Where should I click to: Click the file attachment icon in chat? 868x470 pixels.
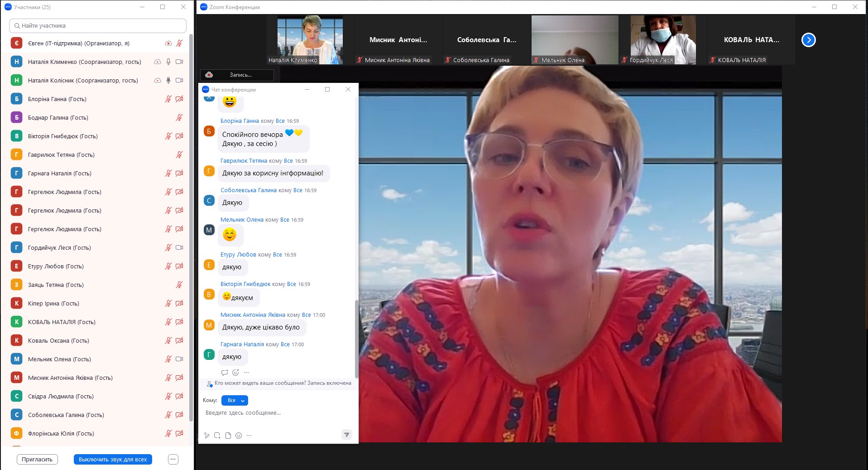click(x=228, y=436)
